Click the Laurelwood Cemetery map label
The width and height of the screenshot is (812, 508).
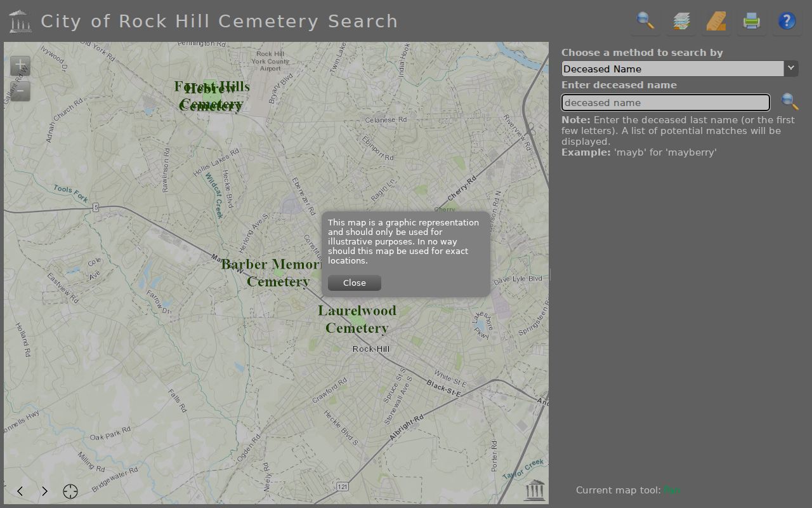click(x=357, y=319)
